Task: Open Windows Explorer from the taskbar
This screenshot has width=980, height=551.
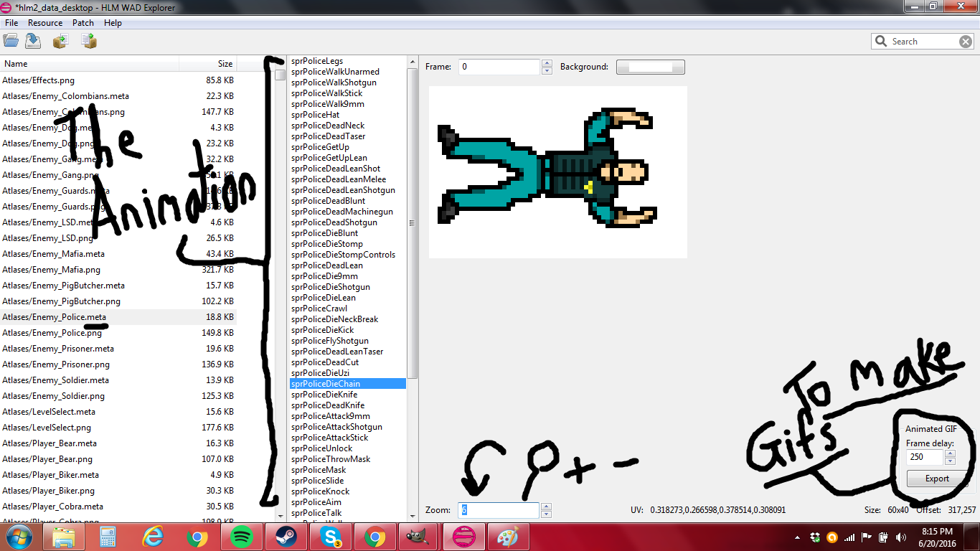Action: (64, 537)
